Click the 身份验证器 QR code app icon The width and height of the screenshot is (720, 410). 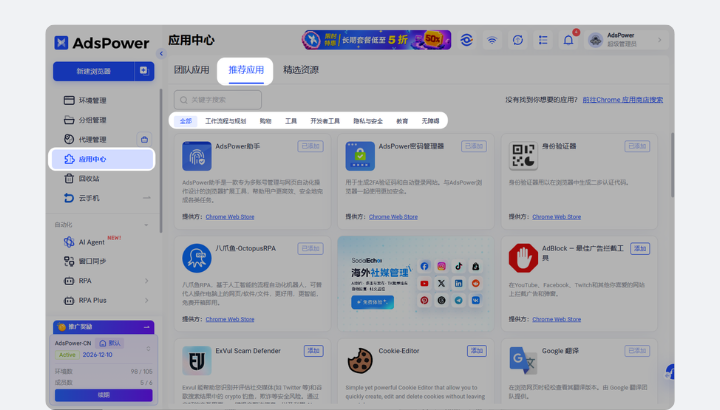click(523, 156)
